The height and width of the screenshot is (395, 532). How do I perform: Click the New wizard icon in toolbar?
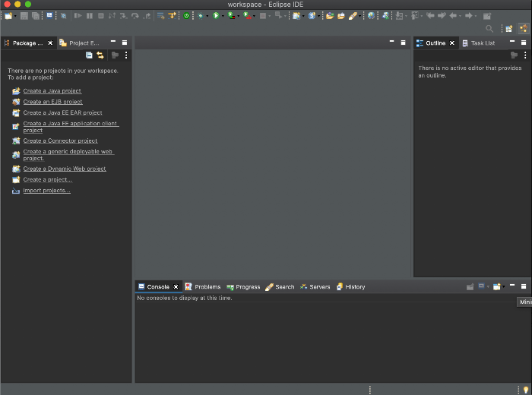click(x=8, y=16)
